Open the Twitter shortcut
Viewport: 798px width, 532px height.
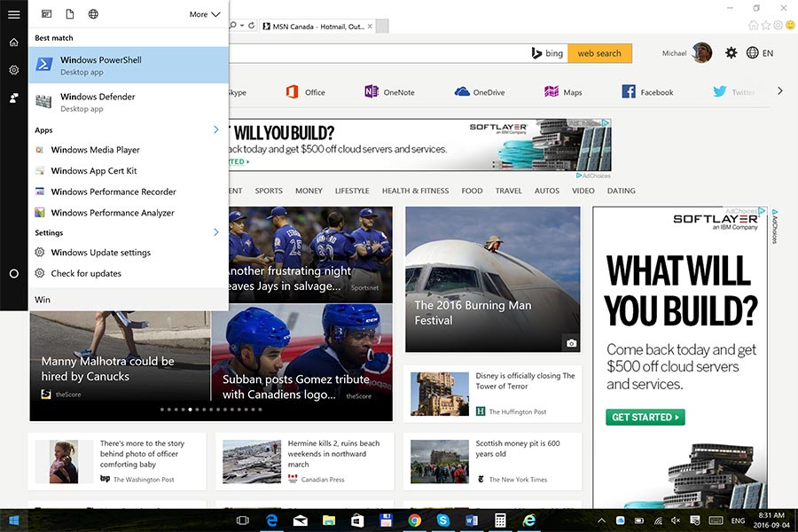pyautogui.click(x=733, y=91)
